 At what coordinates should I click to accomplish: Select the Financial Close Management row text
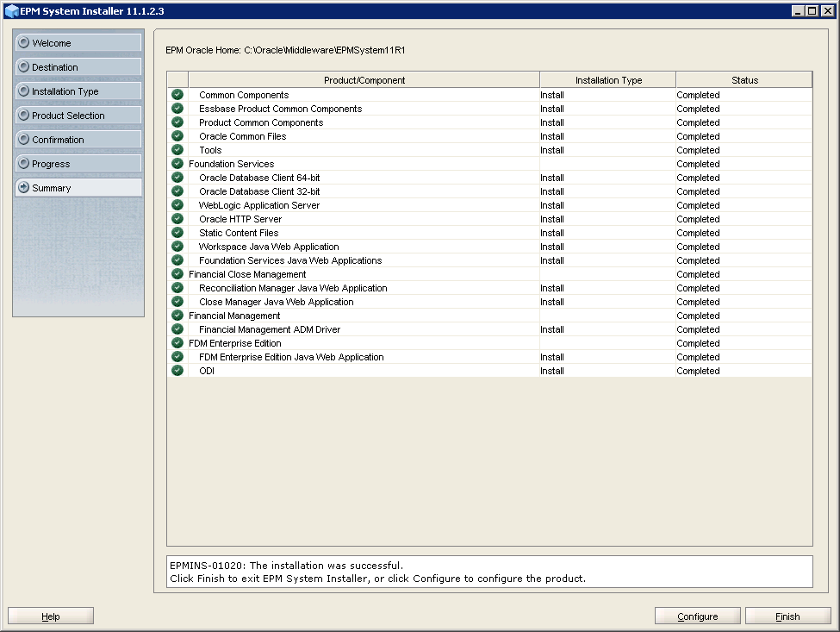[247, 274]
